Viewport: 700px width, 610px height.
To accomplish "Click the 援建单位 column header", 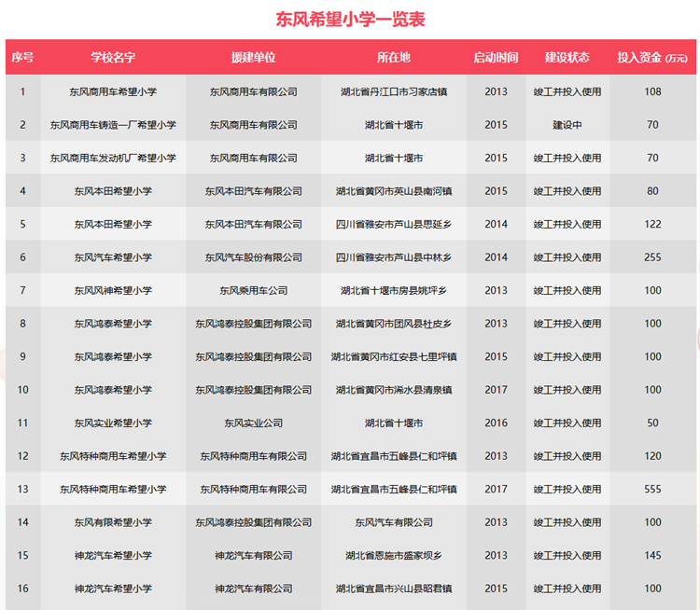I will (254, 57).
